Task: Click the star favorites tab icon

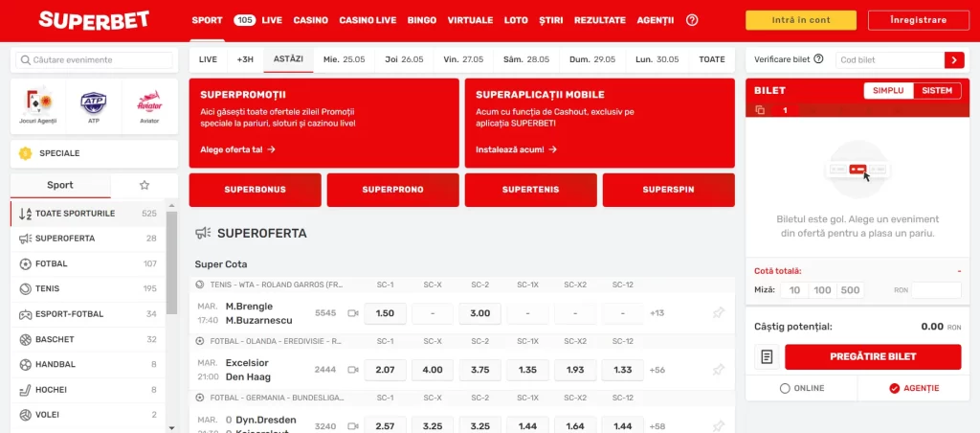Action: [x=145, y=185]
